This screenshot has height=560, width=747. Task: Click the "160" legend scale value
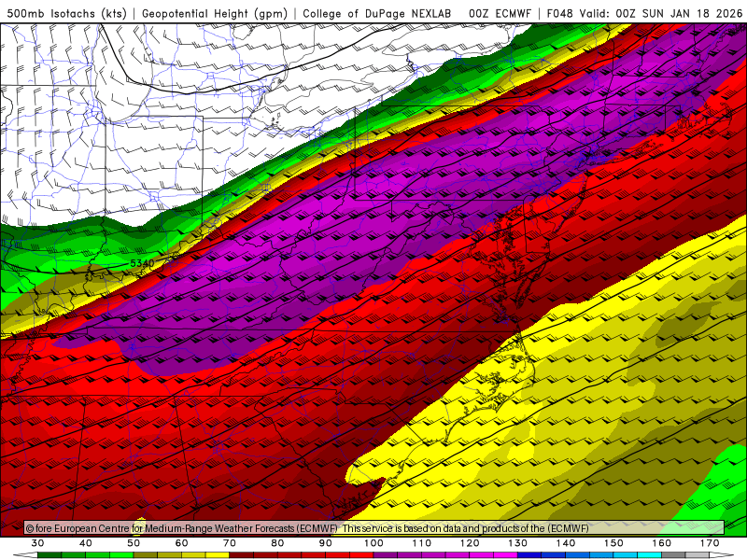tap(662, 543)
